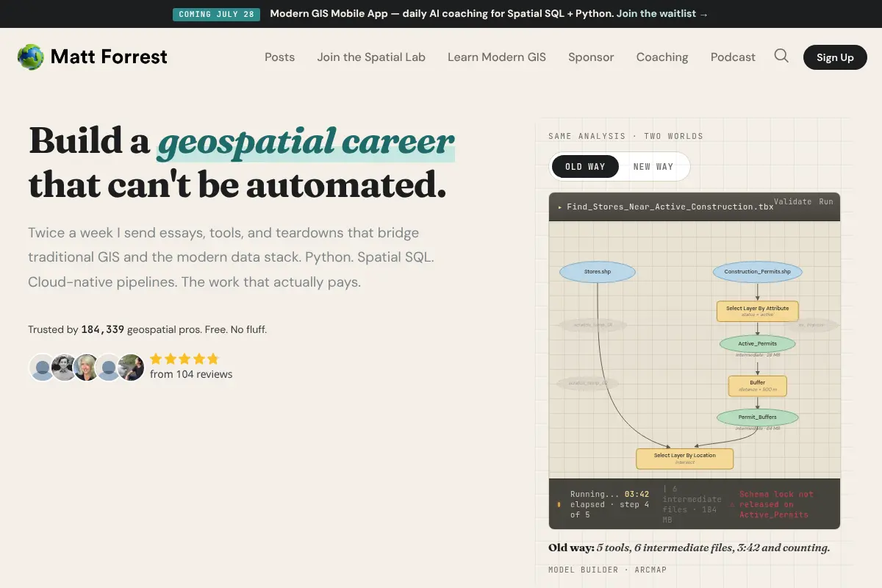Click the globe logo icon
Screen dimensions: 882x588
tap(31, 57)
